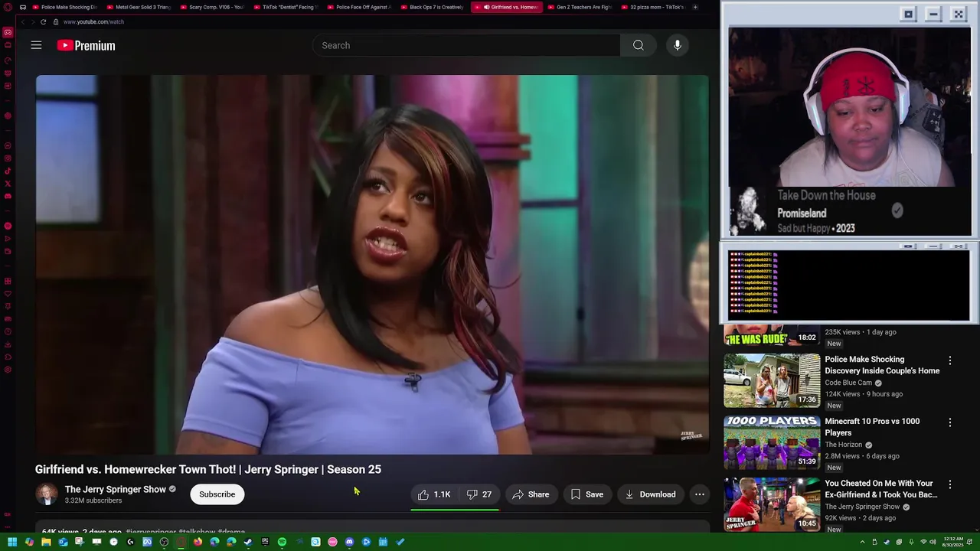Open Steam from the taskbar
Image resolution: width=980 pixels, height=551 pixels.
click(248, 542)
